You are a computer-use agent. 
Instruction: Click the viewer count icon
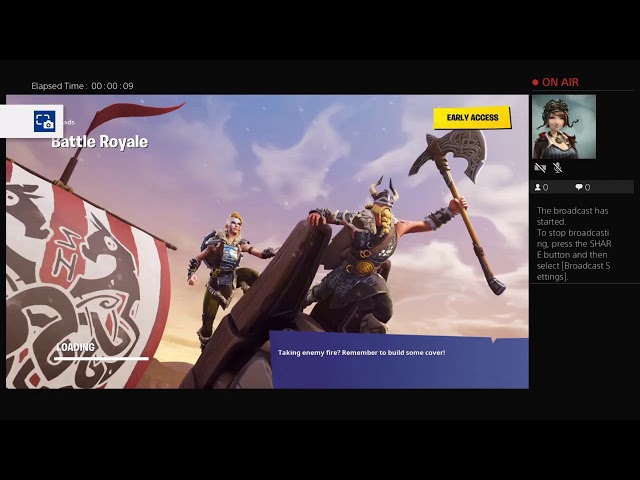(x=538, y=187)
